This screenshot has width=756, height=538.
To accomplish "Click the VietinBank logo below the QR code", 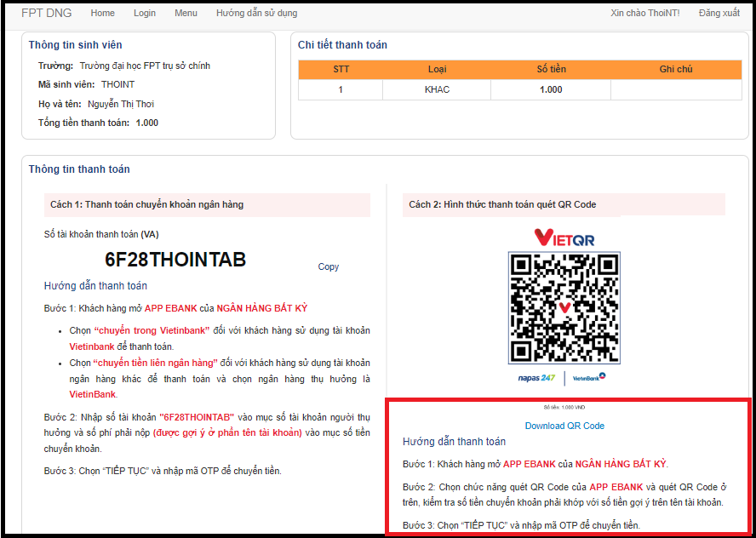I will [588, 377].
